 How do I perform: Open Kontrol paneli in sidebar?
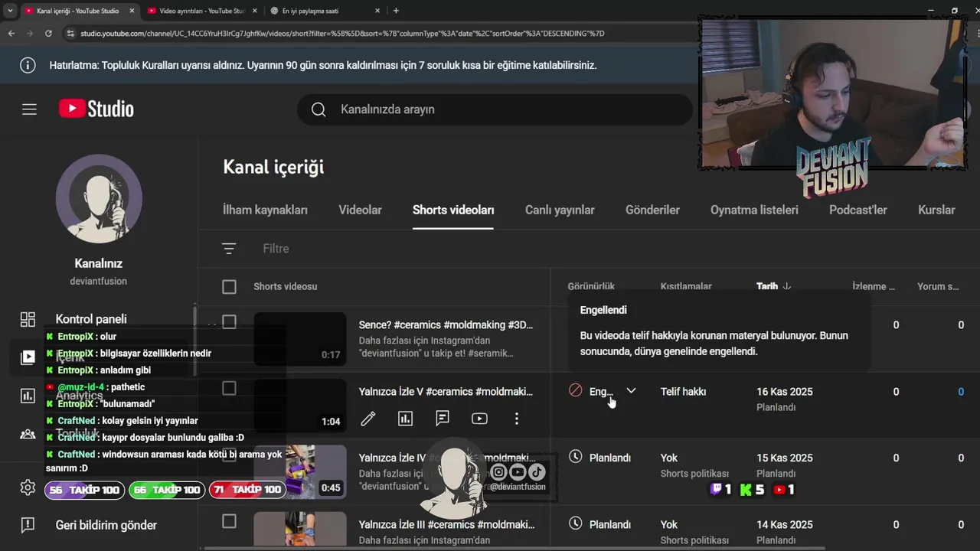coord(91,319)
